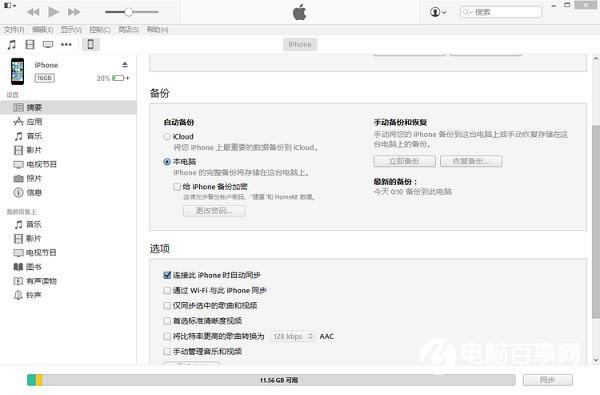Click the 立即备份 button
600x395 pixels.
tap(404, 161)
